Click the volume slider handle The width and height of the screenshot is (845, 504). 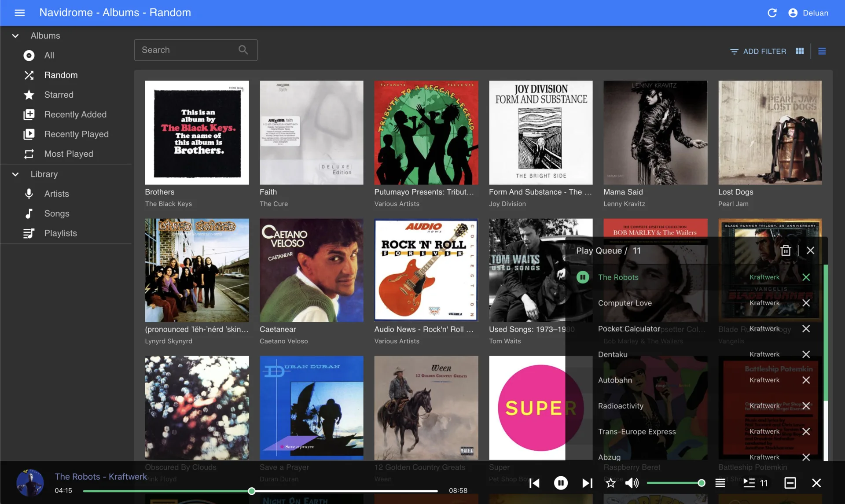click(x=701, y=483)
